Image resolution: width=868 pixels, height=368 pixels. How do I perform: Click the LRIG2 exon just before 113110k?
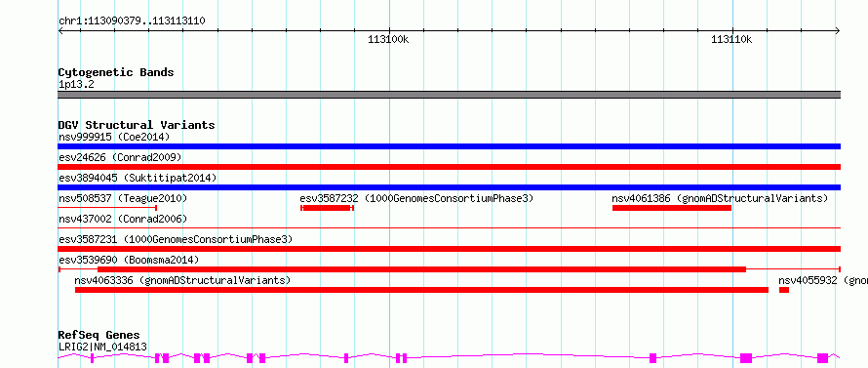652,357
